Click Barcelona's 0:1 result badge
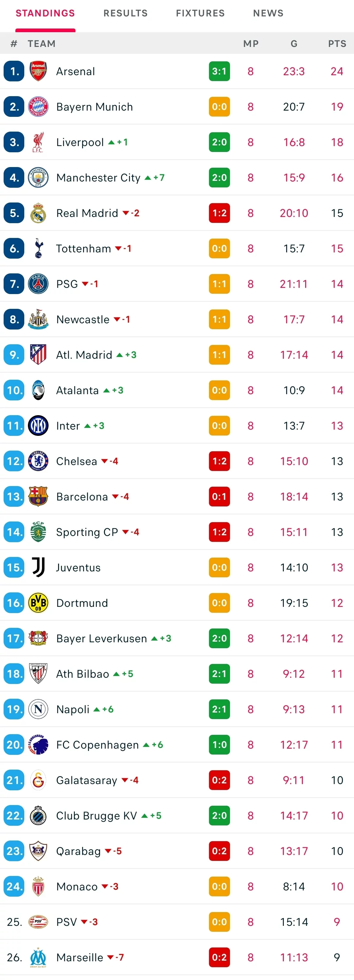Screen dimensions: 354x980 (x=219, y=497)
